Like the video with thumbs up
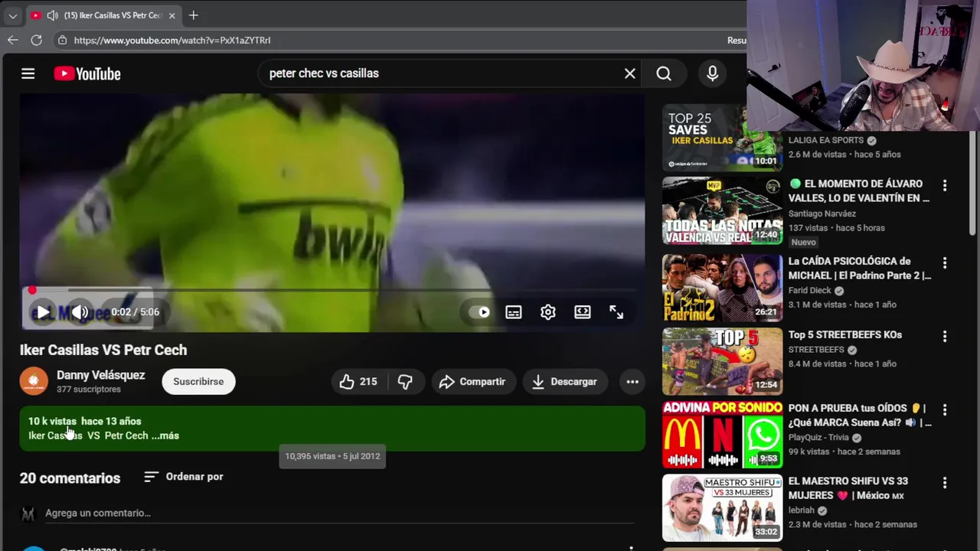 click(359, 381)
